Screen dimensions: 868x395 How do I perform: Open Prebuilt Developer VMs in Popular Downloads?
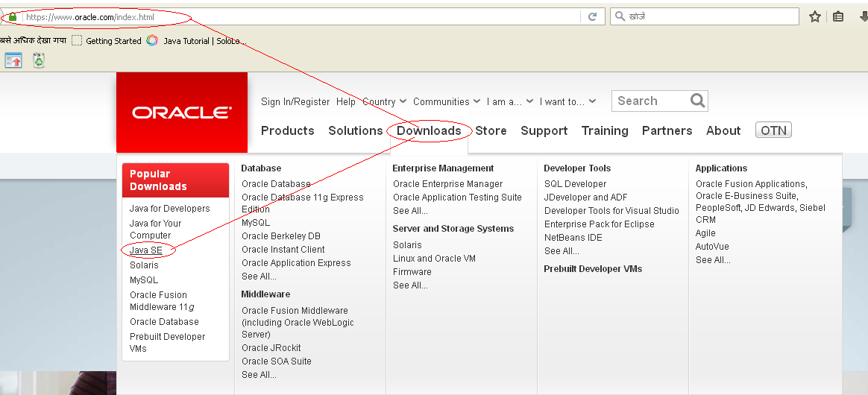tap(167, 342)
